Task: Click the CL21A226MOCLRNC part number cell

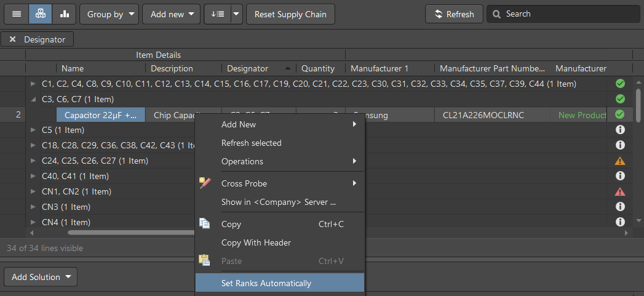Action: tap(493, 115)
